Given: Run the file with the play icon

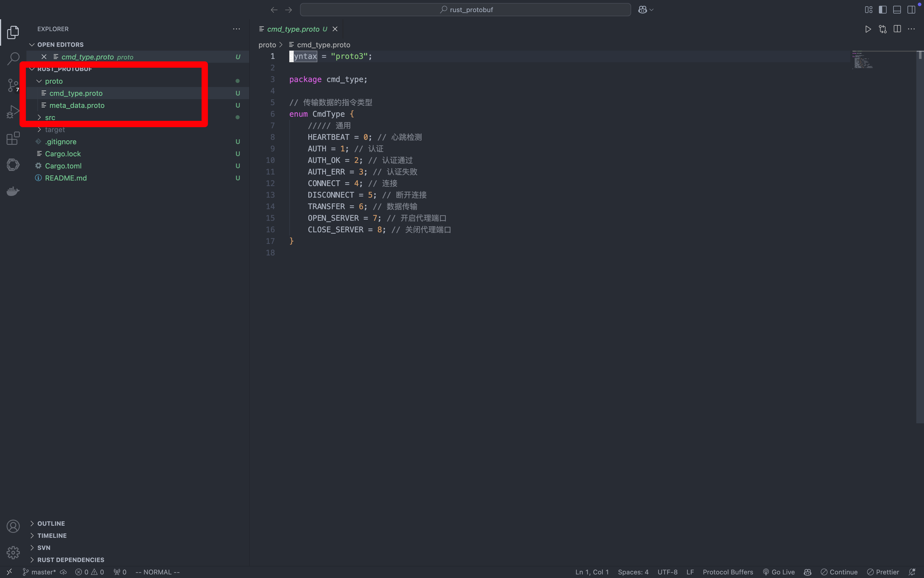Looking at the screenshot, I should click(868, 29).
